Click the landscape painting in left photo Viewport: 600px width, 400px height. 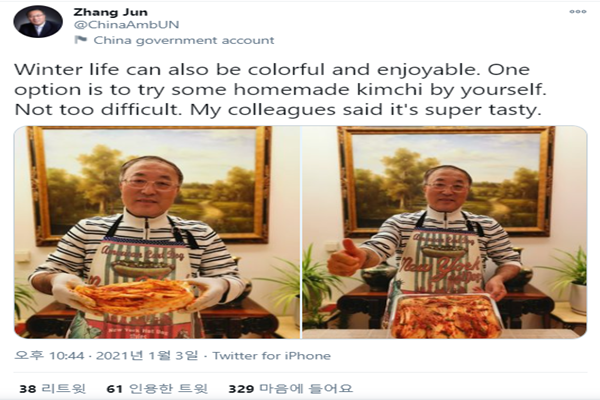click(x=149, y=186)
